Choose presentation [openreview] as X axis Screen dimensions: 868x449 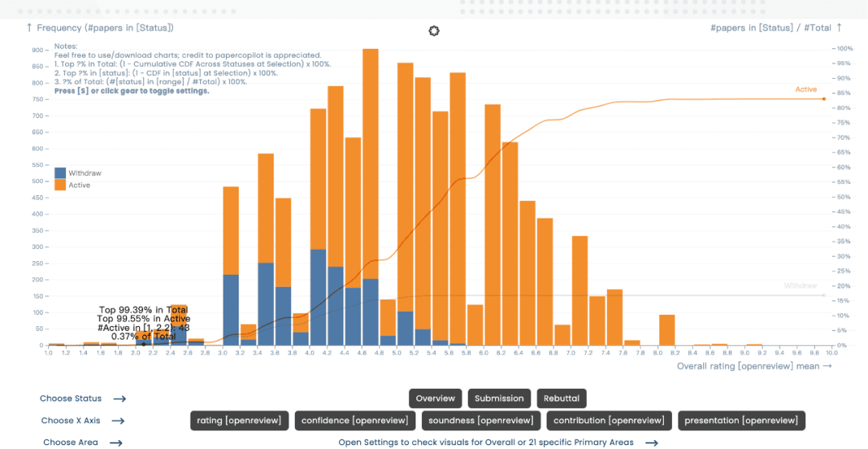click(741, 420)
